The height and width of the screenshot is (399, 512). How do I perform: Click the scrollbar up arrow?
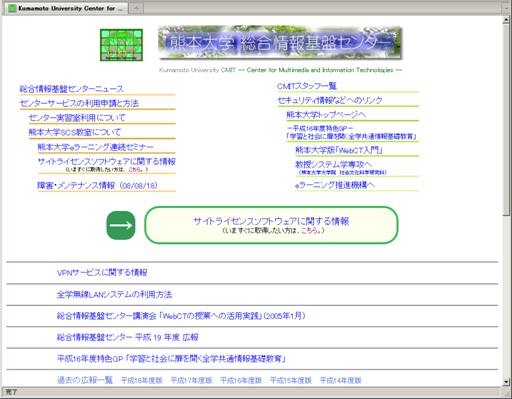(507, 20)
